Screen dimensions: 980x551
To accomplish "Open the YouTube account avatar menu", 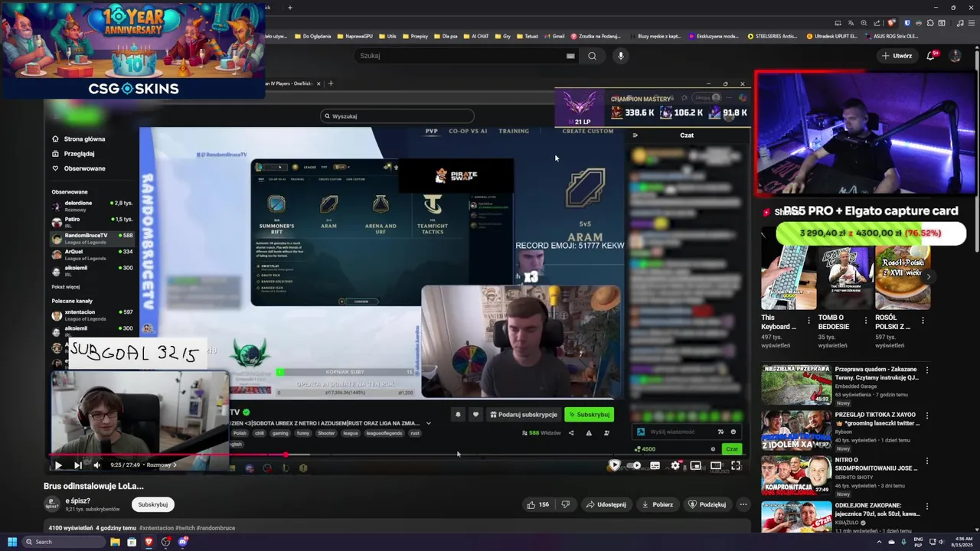I will point(955,56).
